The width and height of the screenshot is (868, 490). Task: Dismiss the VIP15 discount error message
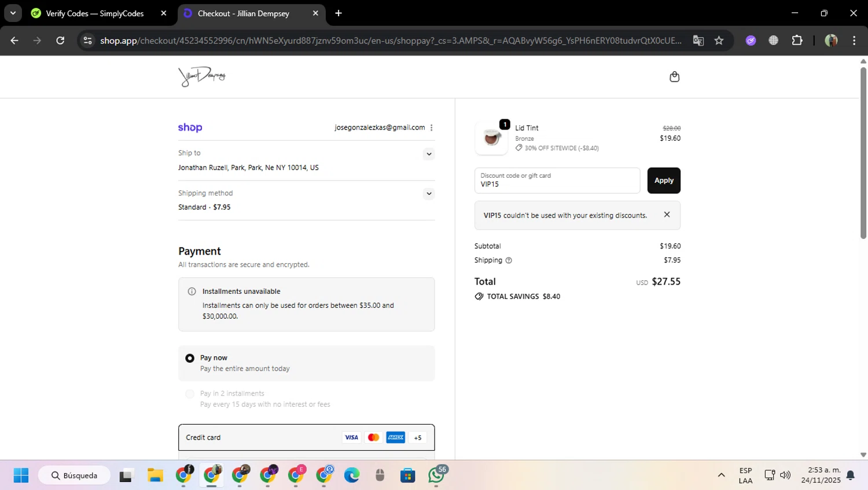click(x=667, y=215)
